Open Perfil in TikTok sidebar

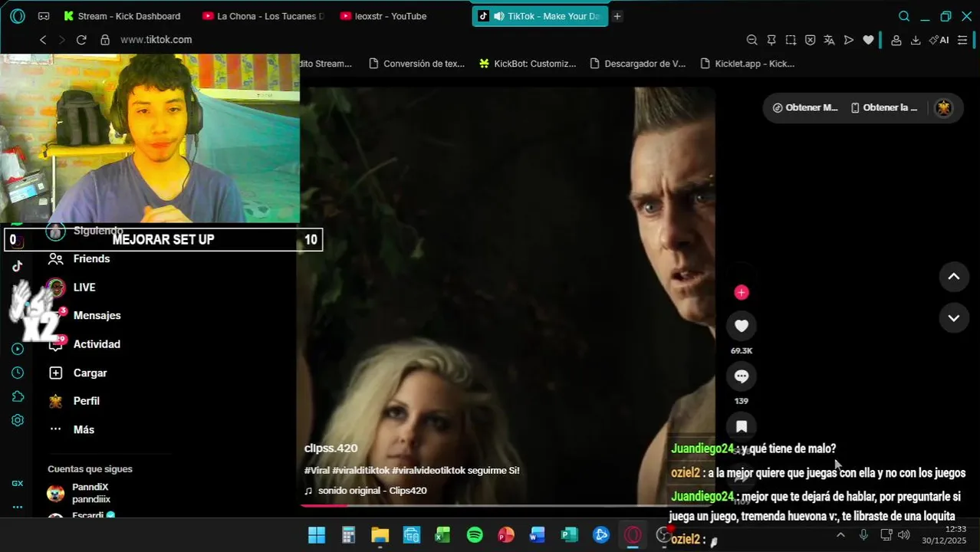[x=74, y=401]
